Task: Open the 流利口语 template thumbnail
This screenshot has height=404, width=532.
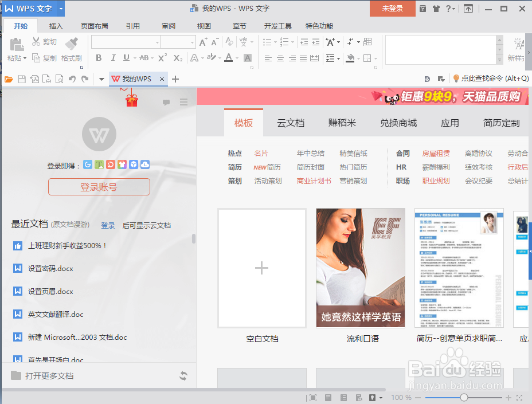Action: [x=361, y=268]
